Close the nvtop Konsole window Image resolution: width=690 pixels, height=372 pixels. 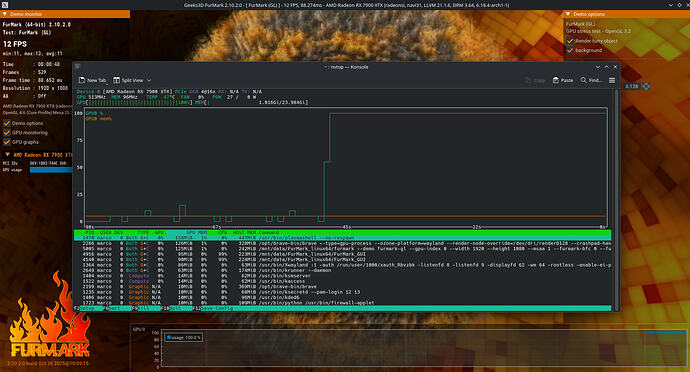tap(615, 67)
